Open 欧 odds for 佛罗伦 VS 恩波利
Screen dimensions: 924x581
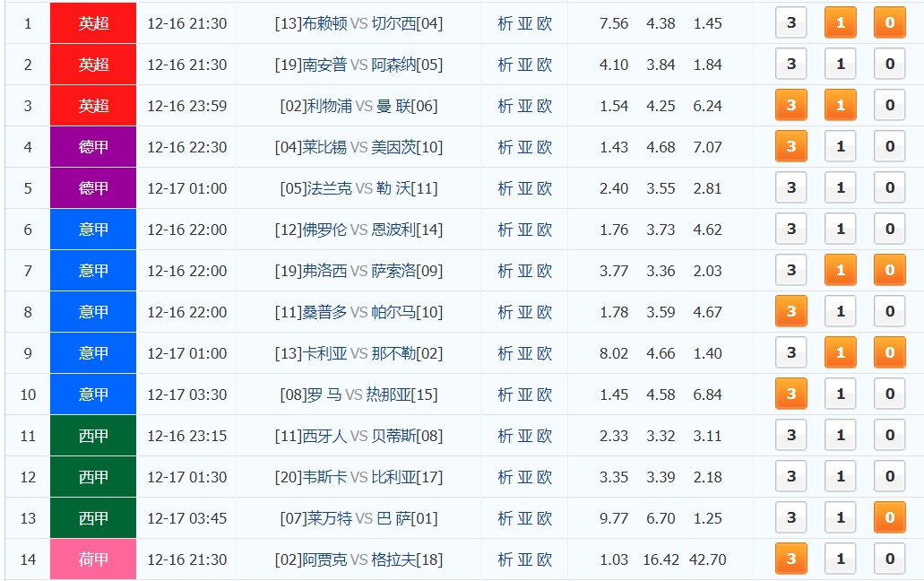tap(545, 230)
